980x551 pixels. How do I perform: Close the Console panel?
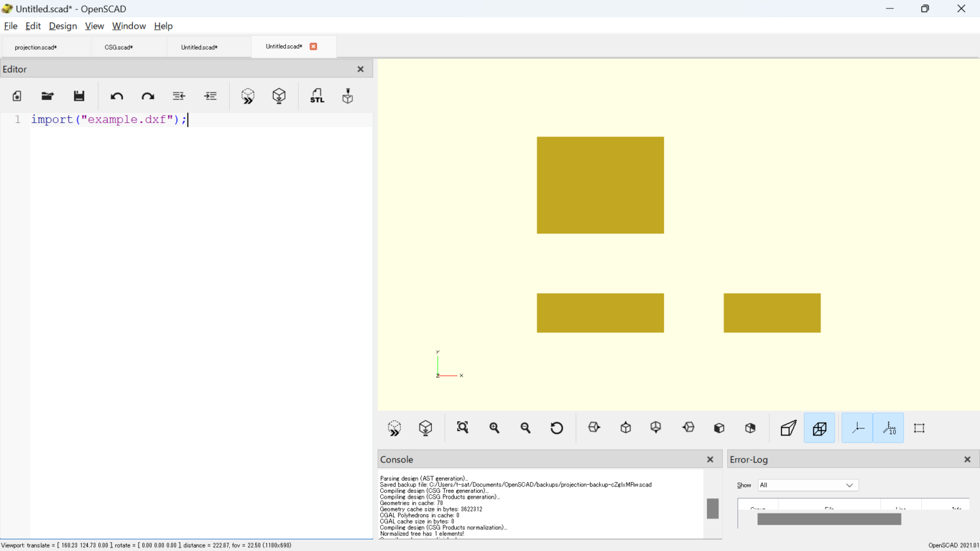709,459
